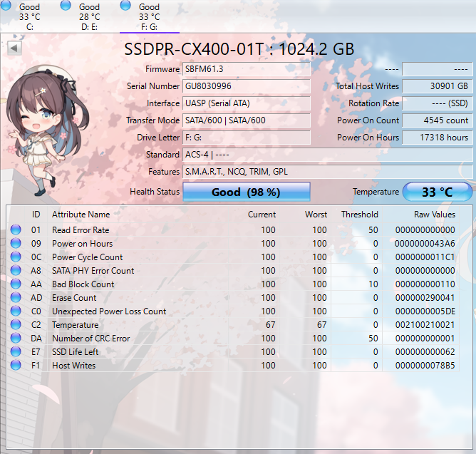This screenshot has width=476, height=454.
Task: Click raw value 000000290041
Action: click(x=425, y=298)
